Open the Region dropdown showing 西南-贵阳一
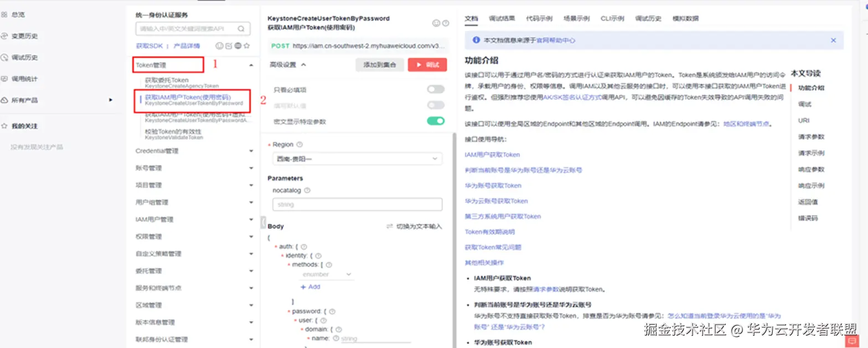The height and width of the screenshot is (348, 868). (357, 159)
